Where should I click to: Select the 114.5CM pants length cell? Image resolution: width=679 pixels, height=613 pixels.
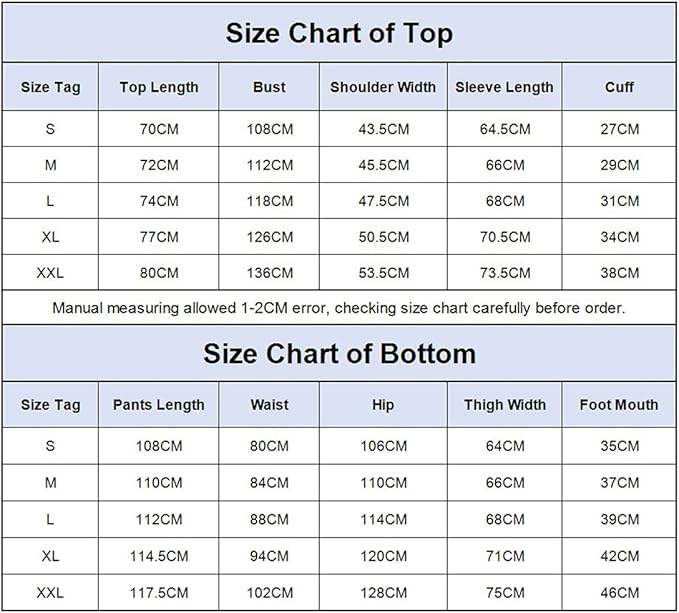point(159,556)
